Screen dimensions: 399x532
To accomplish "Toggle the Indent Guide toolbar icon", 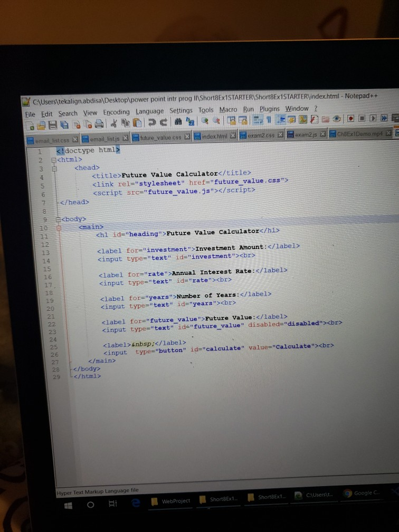I will point(280,119).
